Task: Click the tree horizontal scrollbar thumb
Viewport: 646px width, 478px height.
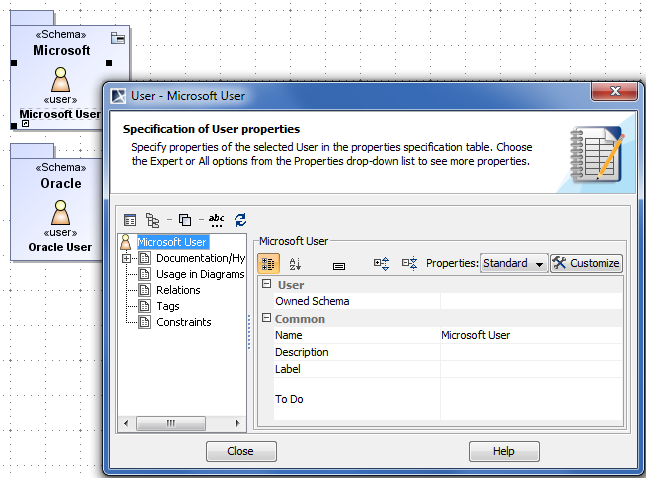Action: [x=171, y=423]
